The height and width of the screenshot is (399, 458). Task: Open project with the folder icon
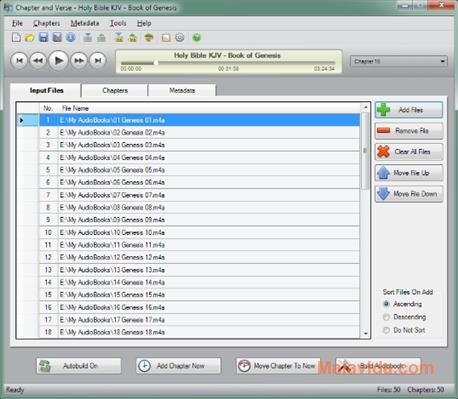[29, 37]
